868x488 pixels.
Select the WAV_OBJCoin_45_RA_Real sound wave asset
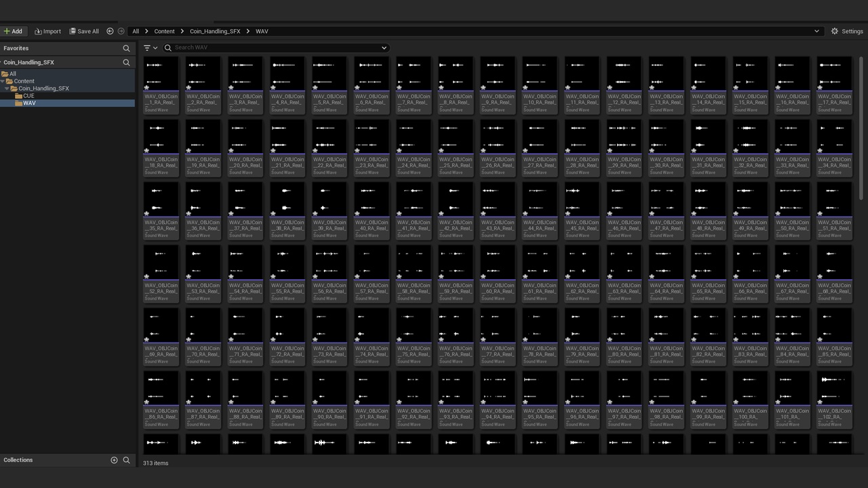click(582, 211)
